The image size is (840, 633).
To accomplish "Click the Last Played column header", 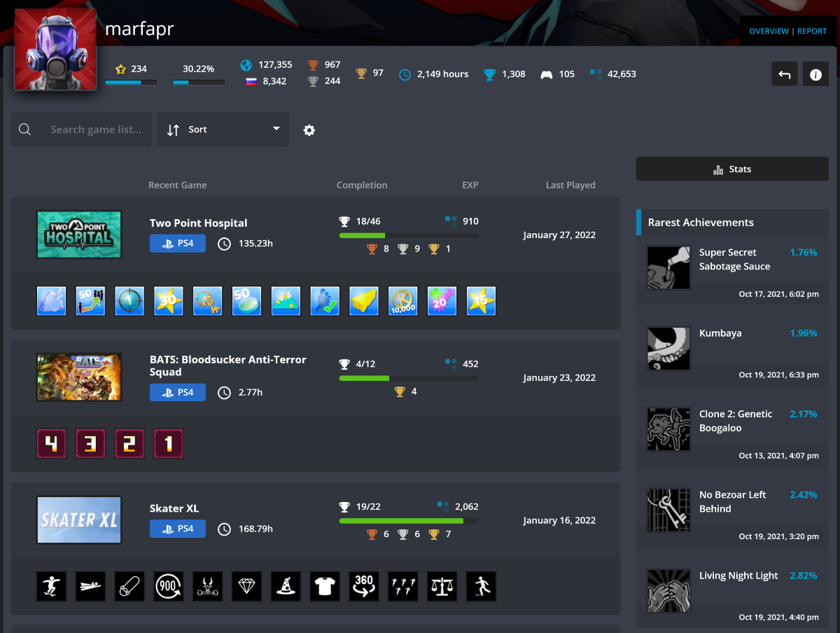I will tap(570, 186).
